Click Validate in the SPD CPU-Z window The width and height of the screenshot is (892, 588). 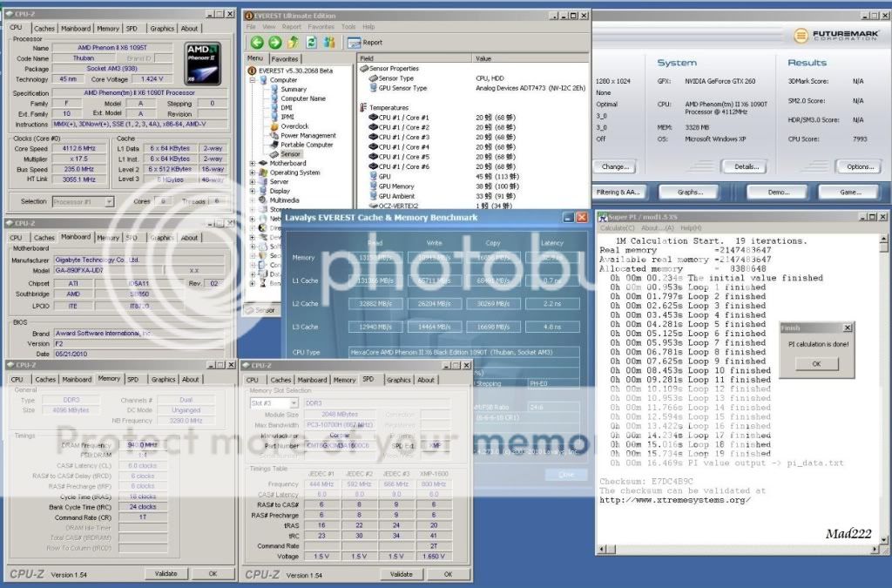(x=401, y=574)
